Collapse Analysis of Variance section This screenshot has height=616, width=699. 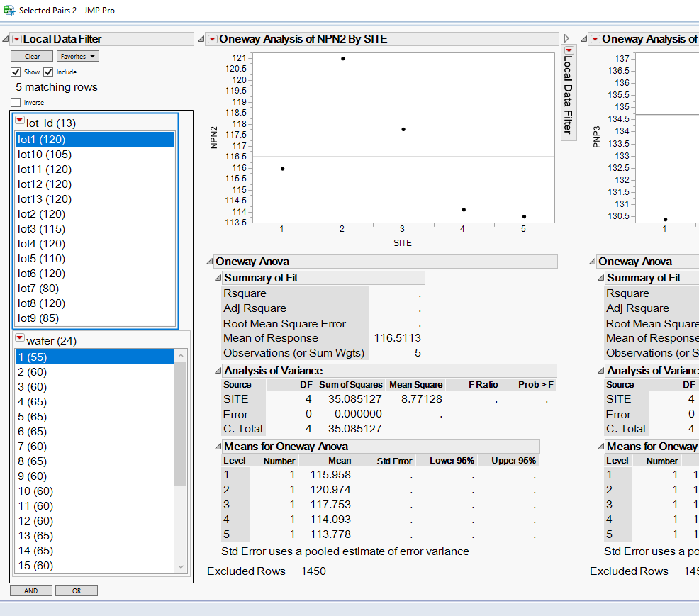pos(218,371)
